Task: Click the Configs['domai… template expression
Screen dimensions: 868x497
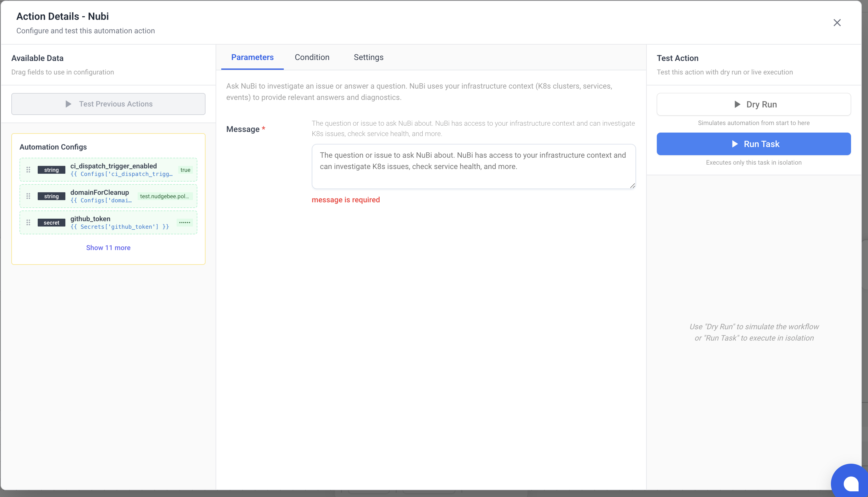Action: coord(101,200)
